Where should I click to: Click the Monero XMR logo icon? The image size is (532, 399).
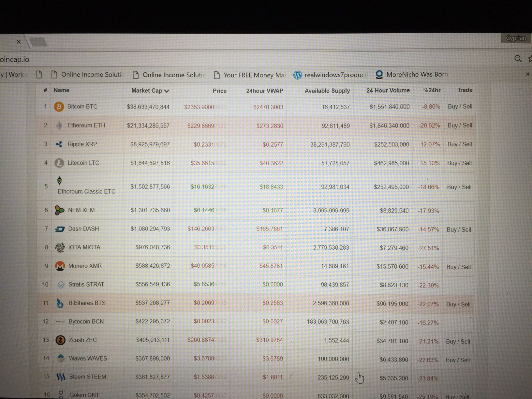click(x=60, y=266)
